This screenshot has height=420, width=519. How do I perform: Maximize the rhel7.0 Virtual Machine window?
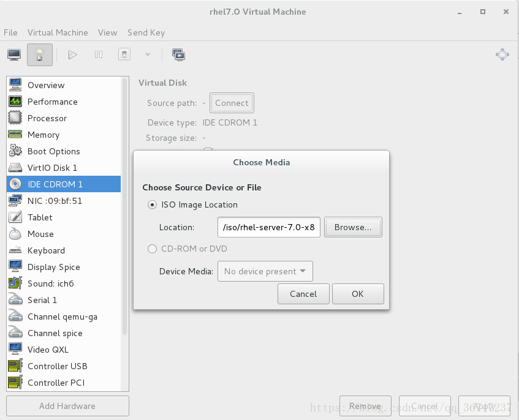coord(483,12)
